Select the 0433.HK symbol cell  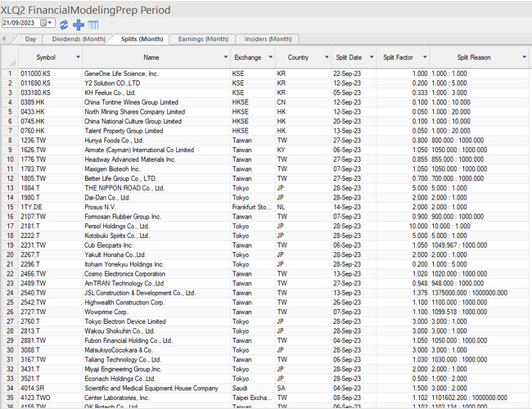pos(51,111)
